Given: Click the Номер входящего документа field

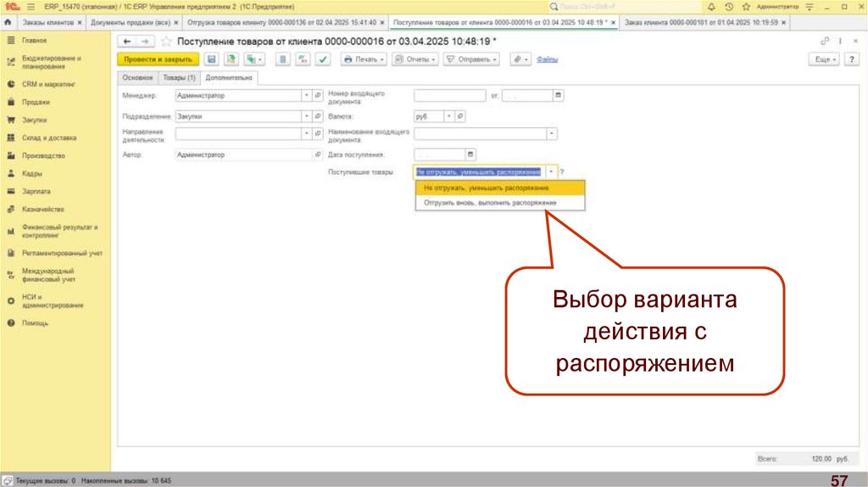Looking at the screenshot, I should 450,95.
